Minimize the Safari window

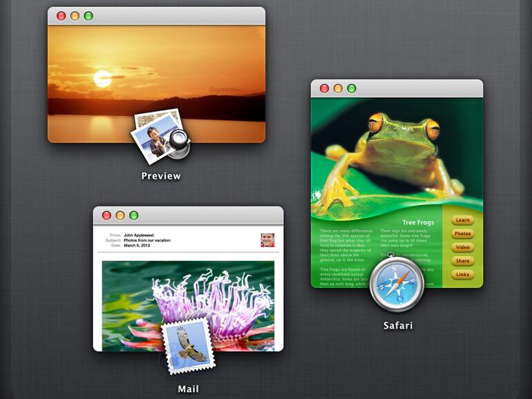(338, 88)
